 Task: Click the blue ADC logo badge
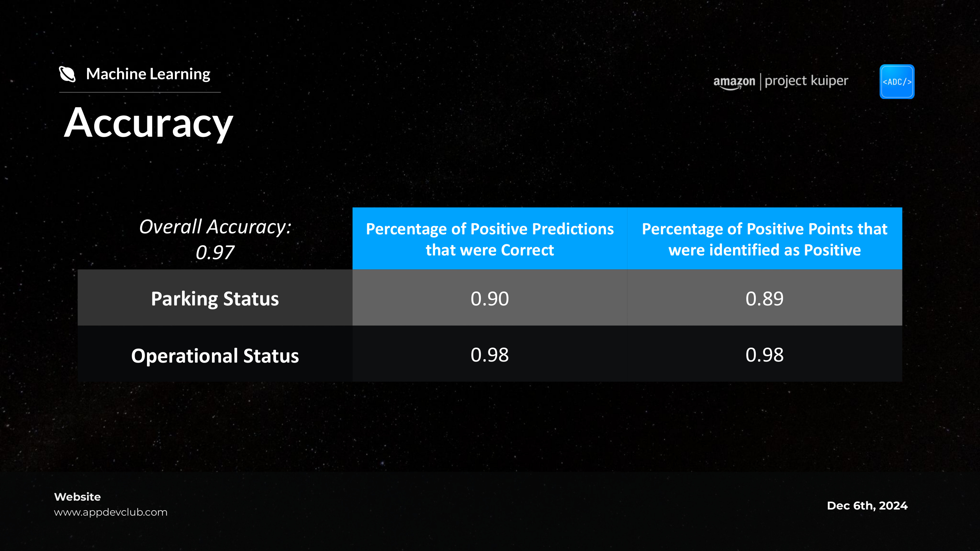(x=897, y=82)
